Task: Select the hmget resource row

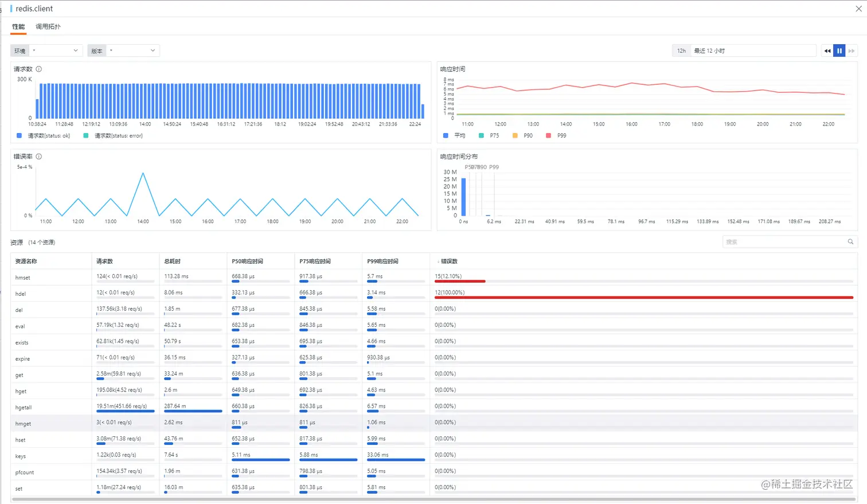Action: (433, 423)
